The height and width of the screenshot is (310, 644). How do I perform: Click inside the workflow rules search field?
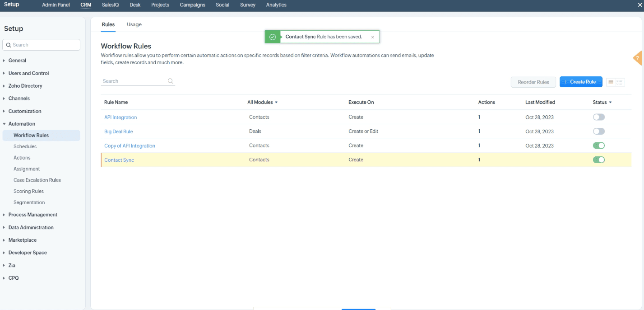[131, 81]
